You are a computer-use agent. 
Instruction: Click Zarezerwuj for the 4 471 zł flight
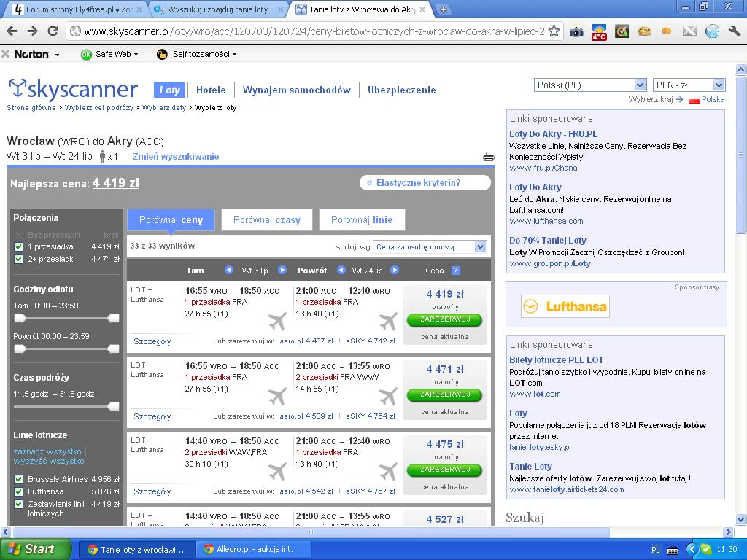pos(445,394)
